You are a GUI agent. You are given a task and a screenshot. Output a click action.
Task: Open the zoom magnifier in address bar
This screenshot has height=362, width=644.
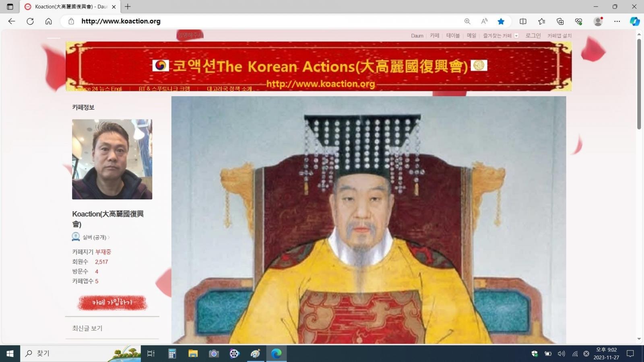[x=467, y=21]
